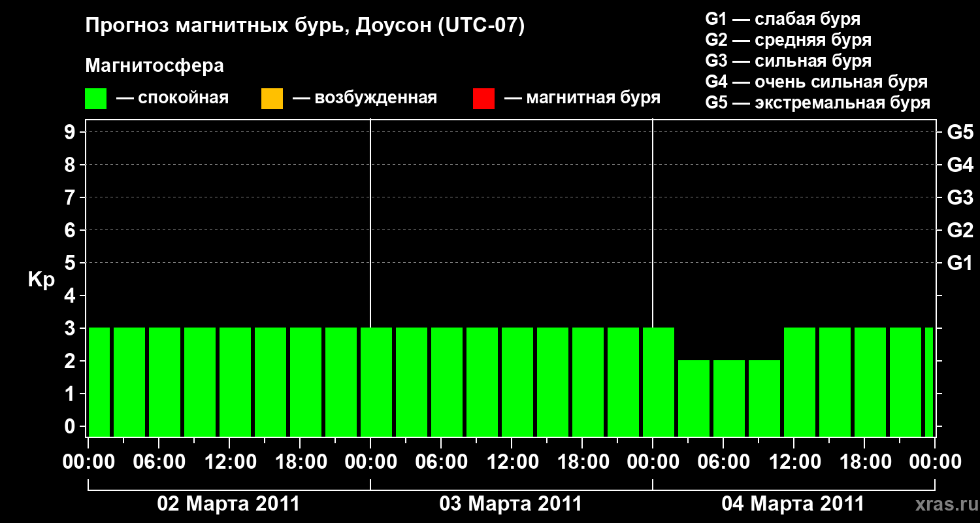Click the right-axis 'G4' storm level label
This screenshot has width=980, height=523.
(x=960, y=165)
